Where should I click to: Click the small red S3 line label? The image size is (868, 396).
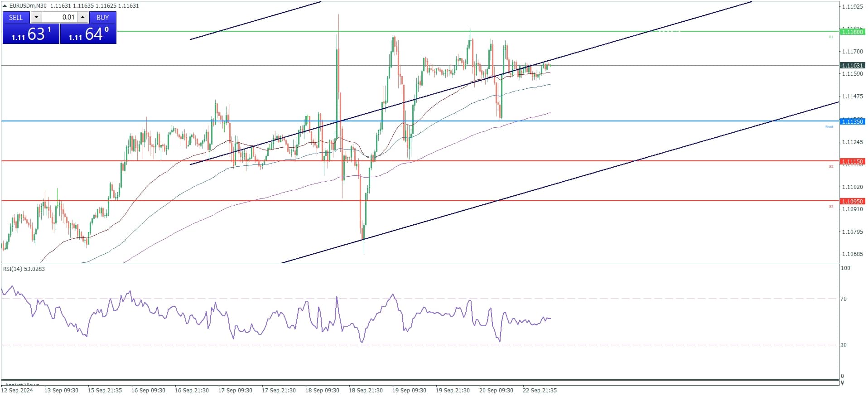[x=831, y=206]
